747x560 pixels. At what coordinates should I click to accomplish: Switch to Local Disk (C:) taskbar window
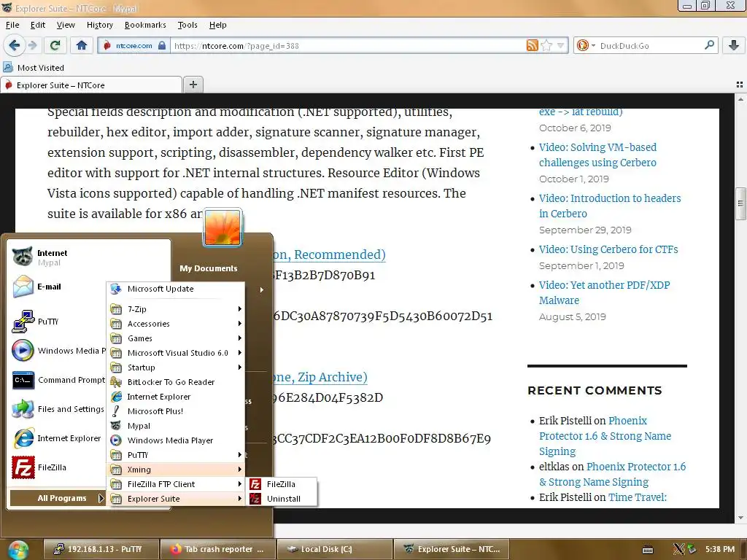point(334,549)
